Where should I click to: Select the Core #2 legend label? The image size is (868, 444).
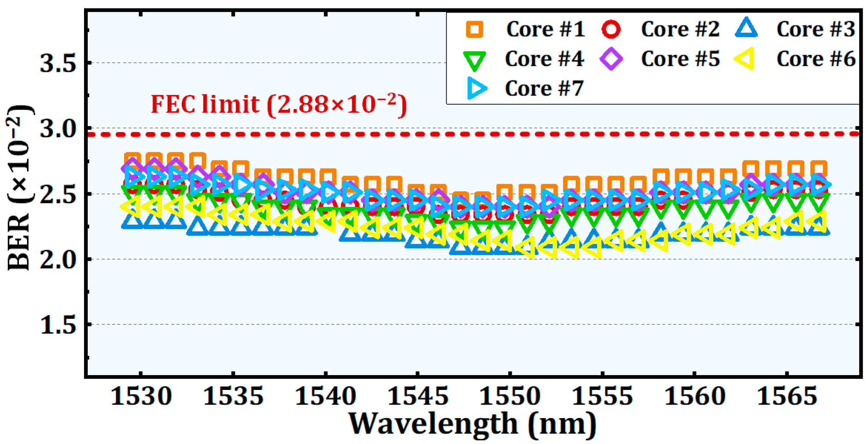tap(680, 29)
